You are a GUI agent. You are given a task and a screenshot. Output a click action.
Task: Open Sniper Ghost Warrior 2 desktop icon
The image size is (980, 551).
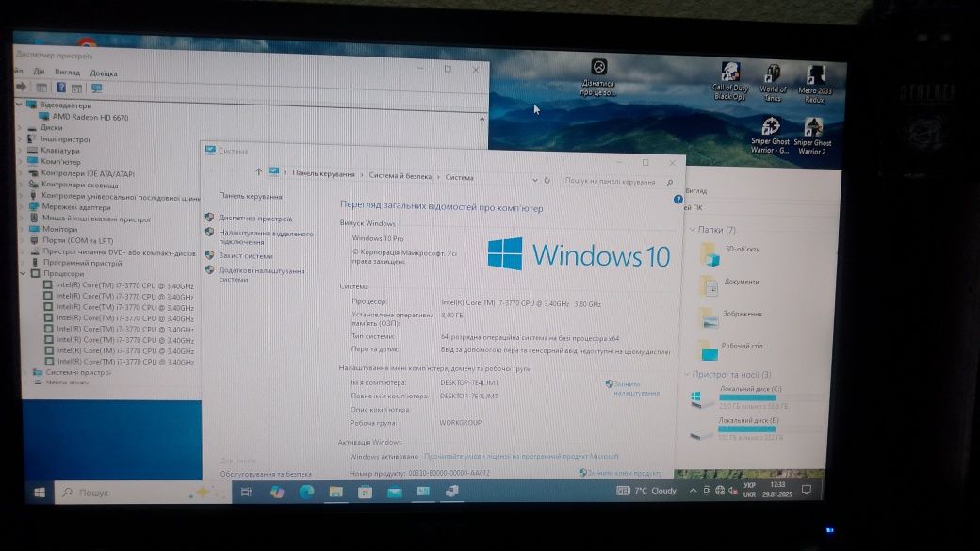point(812,136)
